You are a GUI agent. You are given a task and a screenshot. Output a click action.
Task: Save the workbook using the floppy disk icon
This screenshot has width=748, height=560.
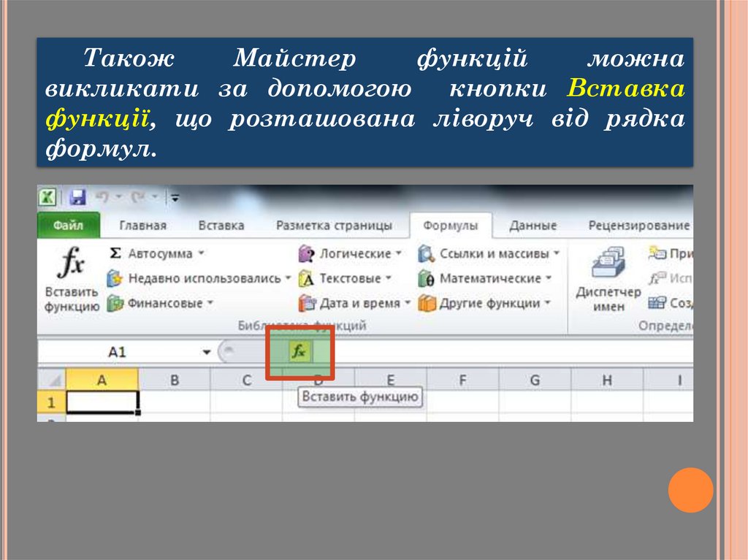[77, 197]
